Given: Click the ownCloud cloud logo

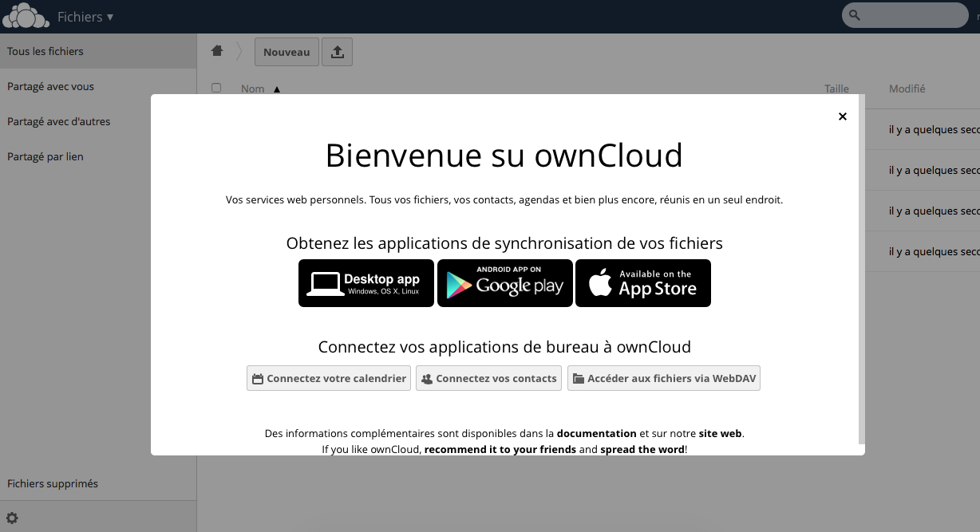Looking at the screenshot, I should [26, 16].
